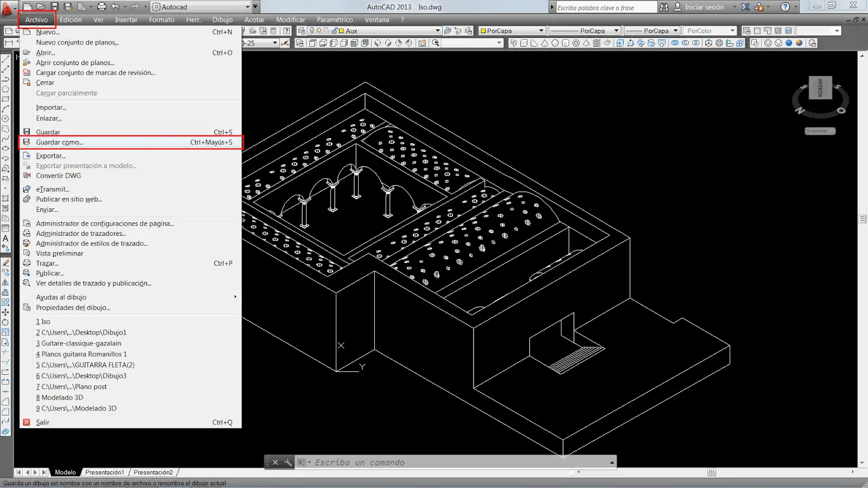Select the Table tool in draw toolbar
Image resolution: width=868 pixels, height=488 pixels.
[x=5, y=228]
